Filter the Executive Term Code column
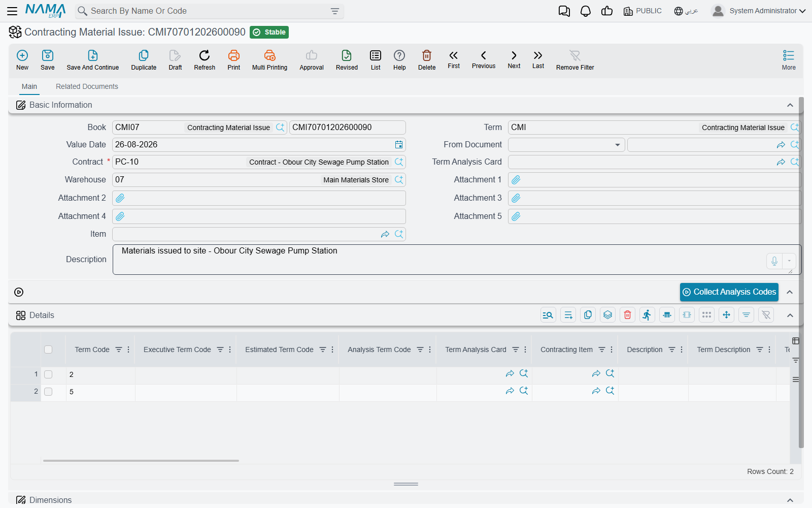The width and height of the screenshot is (812, 508). click(220, 350)
